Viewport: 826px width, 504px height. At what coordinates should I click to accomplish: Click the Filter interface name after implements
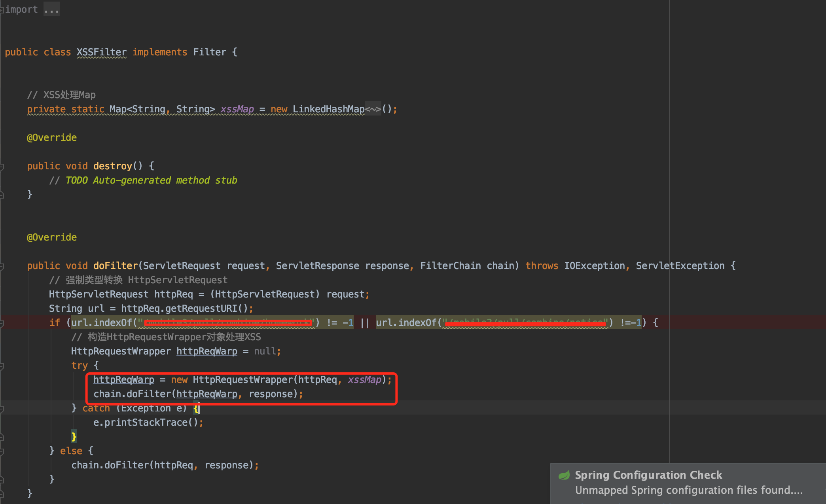210,52
